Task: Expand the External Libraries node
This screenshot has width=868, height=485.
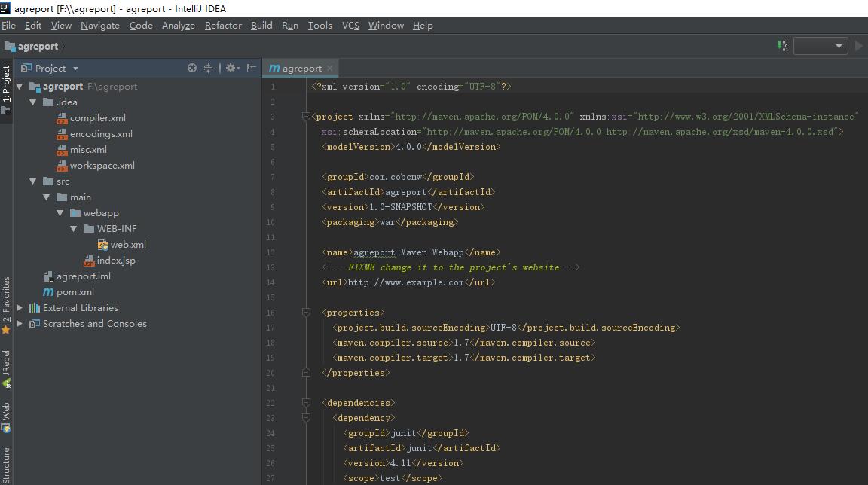Action: pos(20,307)
